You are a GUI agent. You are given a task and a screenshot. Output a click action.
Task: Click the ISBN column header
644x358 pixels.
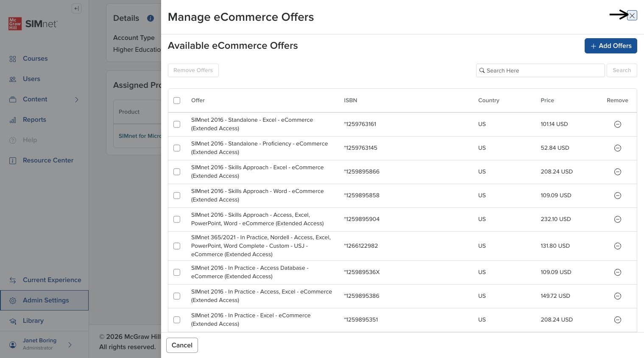click(x=350, y=101)
